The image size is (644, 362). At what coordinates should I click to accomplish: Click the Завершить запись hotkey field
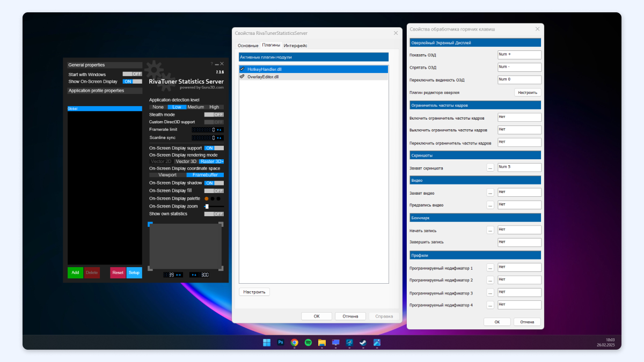tap(519, 242)
